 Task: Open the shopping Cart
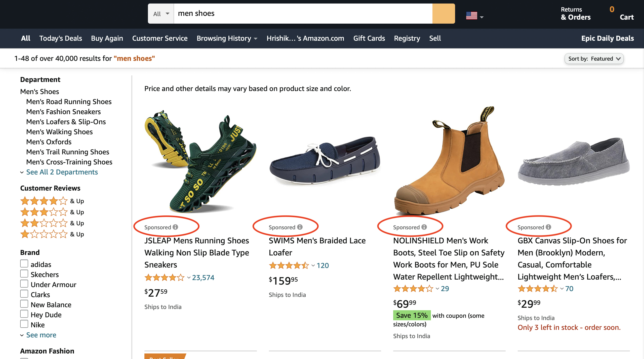pos(621,14)
